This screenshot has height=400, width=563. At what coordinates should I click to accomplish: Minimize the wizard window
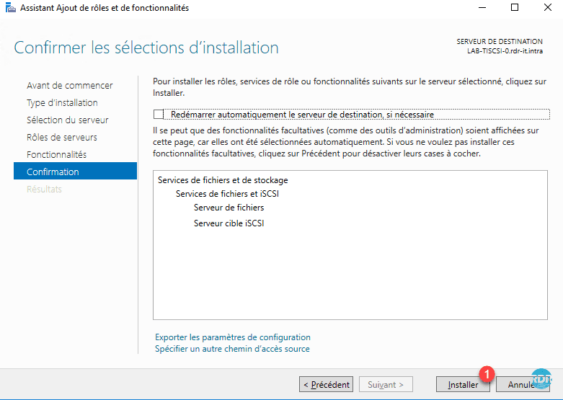click(482, 8)
